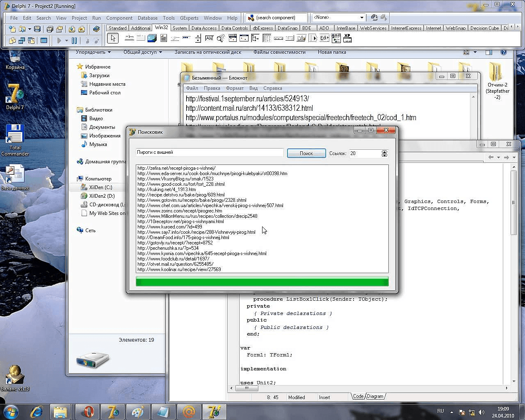
Task: Open the Формат menu in Notepad
Action: pos(235,88)
